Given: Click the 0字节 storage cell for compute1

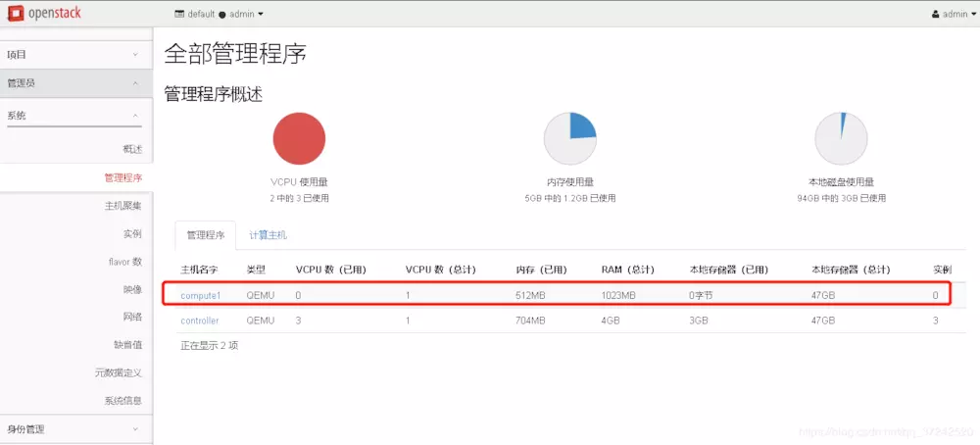Looking at the screenshot, I should tap(701, 295).
